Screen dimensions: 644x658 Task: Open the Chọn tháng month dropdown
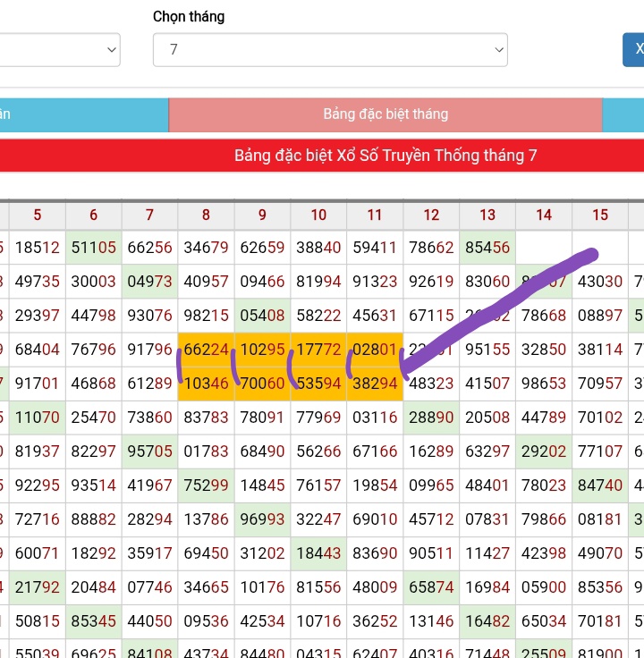(x=329, y=50)
